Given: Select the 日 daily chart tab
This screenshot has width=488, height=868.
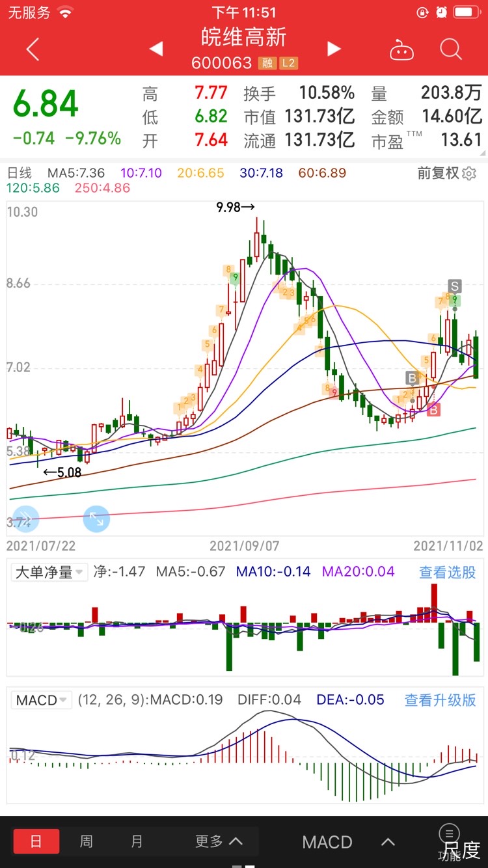Looking at the screenshot, I should pos(36,841).
